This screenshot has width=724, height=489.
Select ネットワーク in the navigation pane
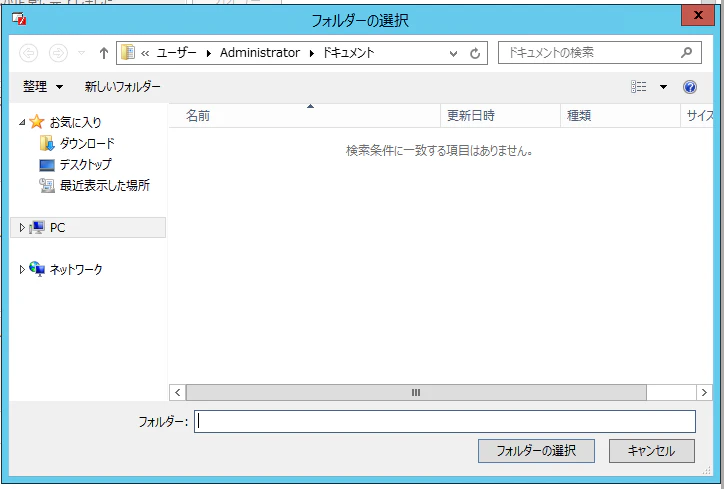tap(76, 270)
